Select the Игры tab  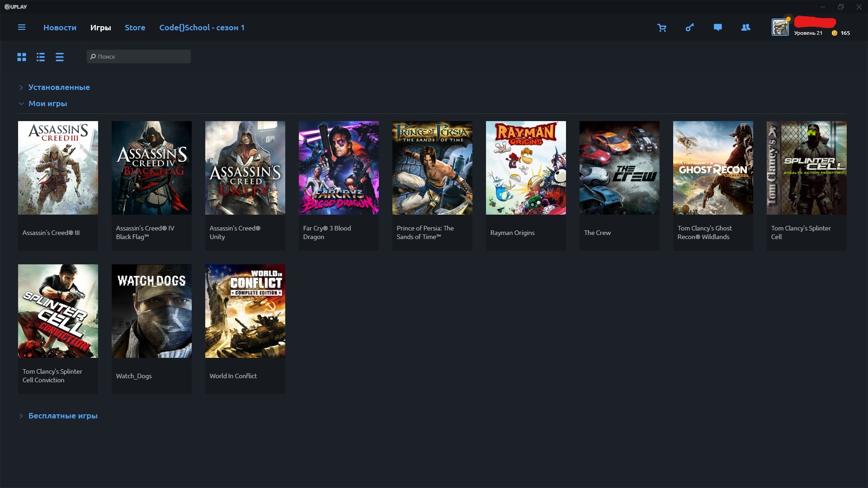point(100,28)
